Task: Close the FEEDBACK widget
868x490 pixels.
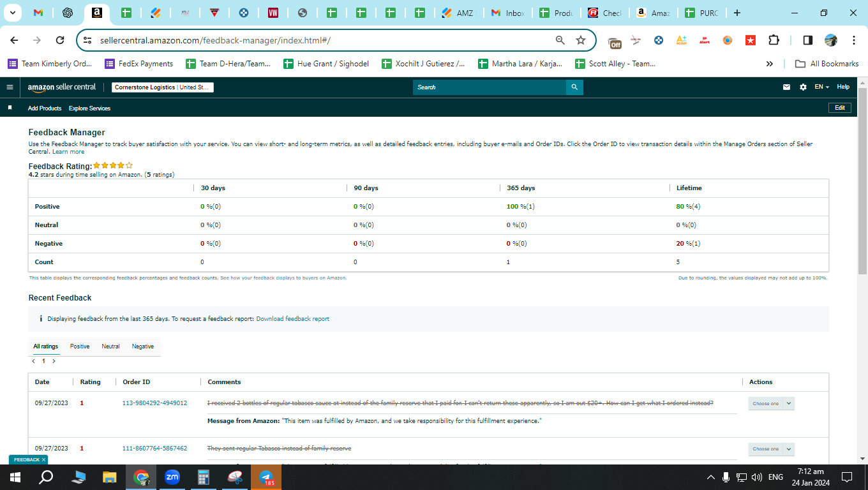Action: (43, 459)
